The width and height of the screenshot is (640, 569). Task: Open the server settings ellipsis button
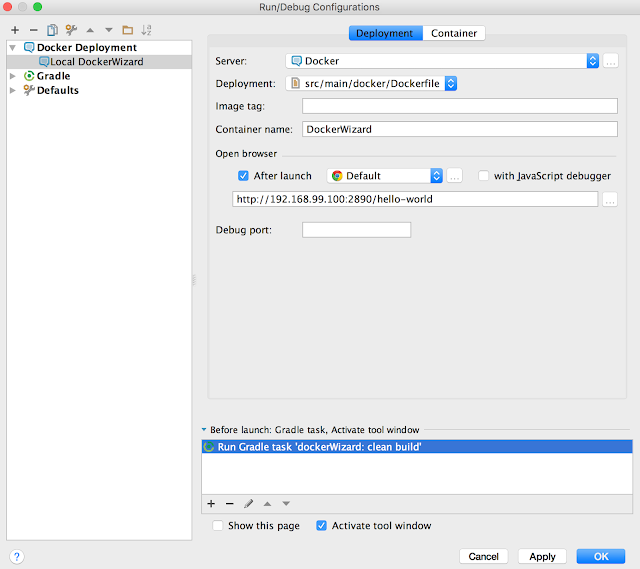coord(611,61)
